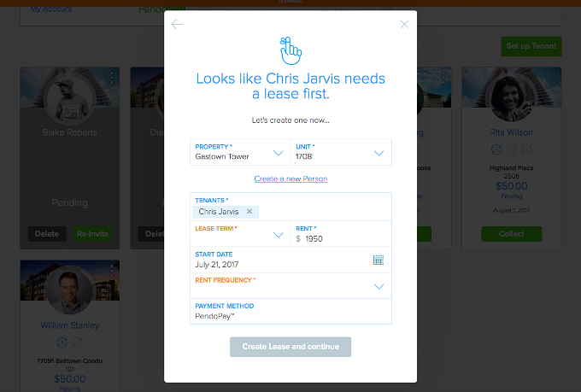This screenshot has height=392, width=581.
Task: Delete the Blake Roberts pending tenant
Action: tap(47, 234)
